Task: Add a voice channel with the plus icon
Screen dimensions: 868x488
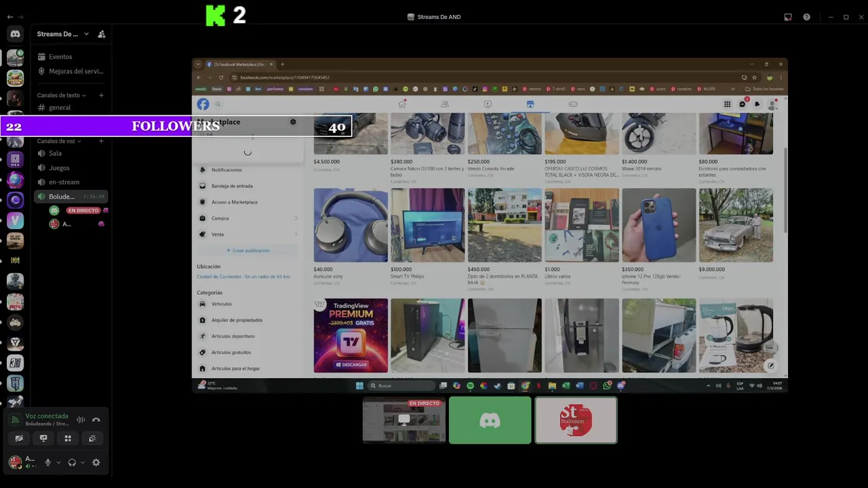Action: tap(101, 141)
